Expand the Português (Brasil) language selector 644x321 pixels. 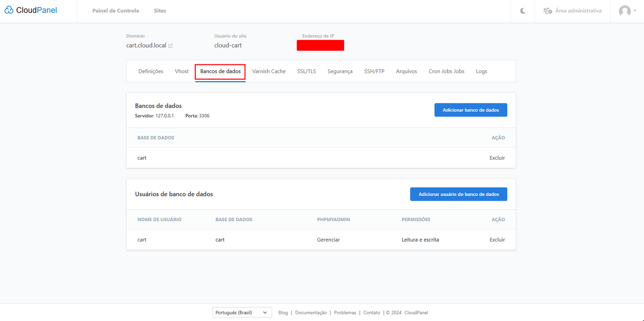[x=242, y=313]
